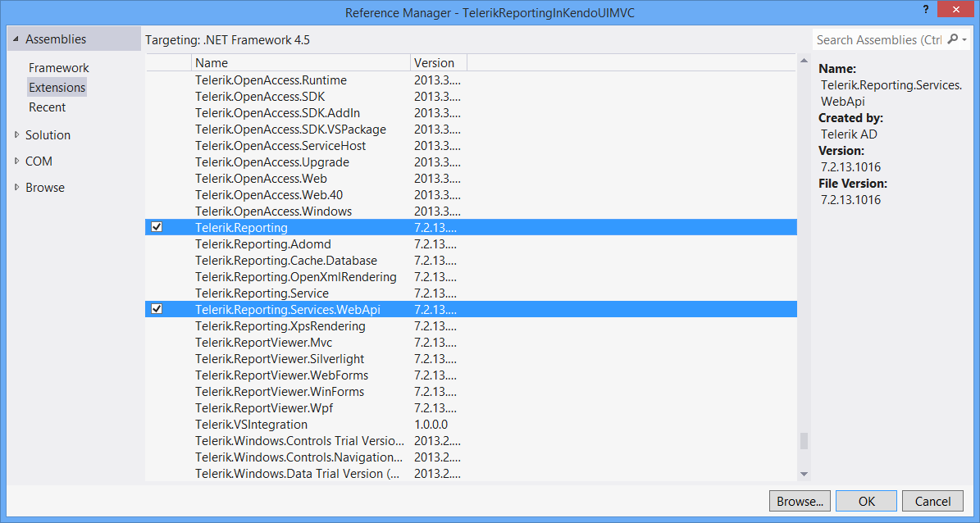The width and height of the screenshot is (980, 523).
Task: Select Telerik.Windows.Data Trial Version row
Action: [471, 473]
